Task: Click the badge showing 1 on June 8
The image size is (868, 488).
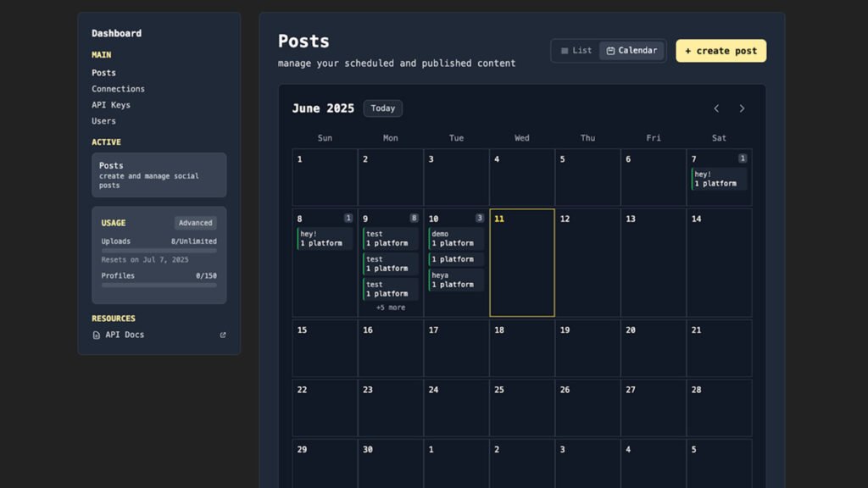Action: point(348,218)
